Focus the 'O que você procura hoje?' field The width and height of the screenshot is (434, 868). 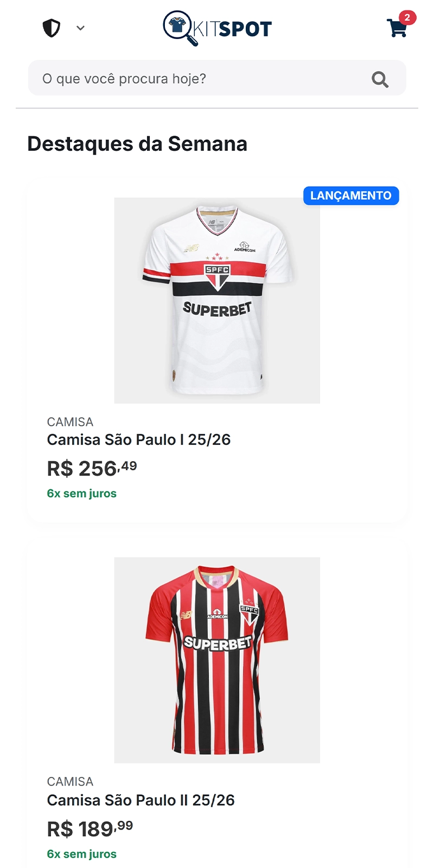tap(201, 79)
